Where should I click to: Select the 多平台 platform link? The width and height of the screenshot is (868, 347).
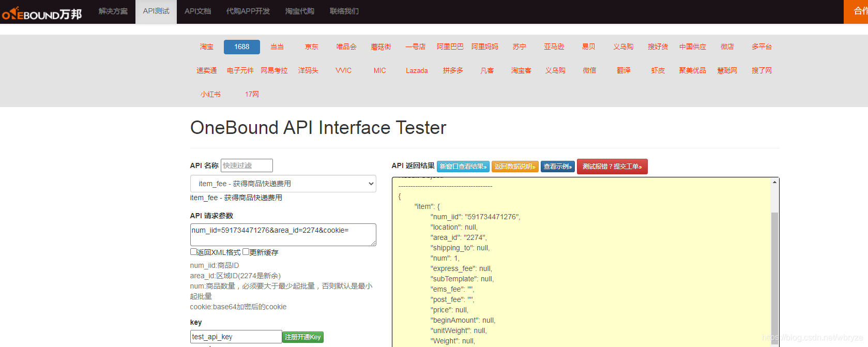click(762, 47)
